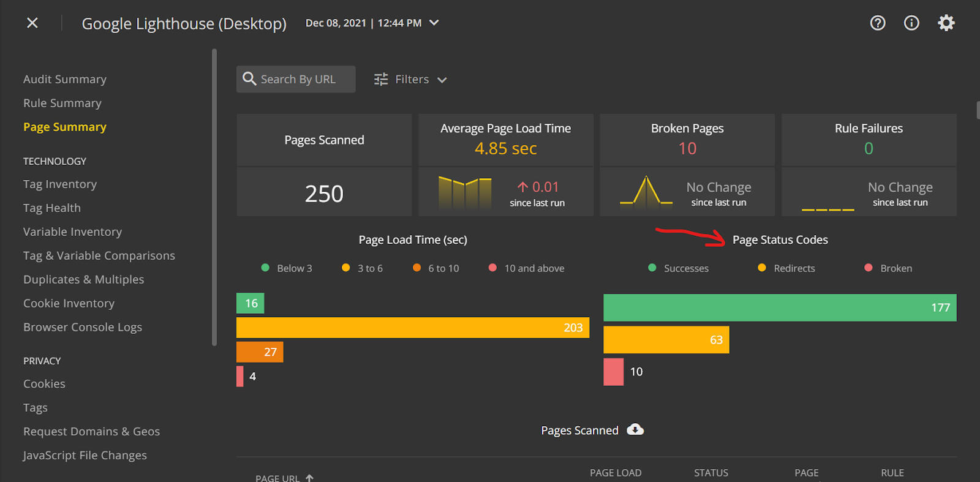Click the Filters sliders icon
Image resolution: width=980 pixels, height=482 pixels.
381,79
